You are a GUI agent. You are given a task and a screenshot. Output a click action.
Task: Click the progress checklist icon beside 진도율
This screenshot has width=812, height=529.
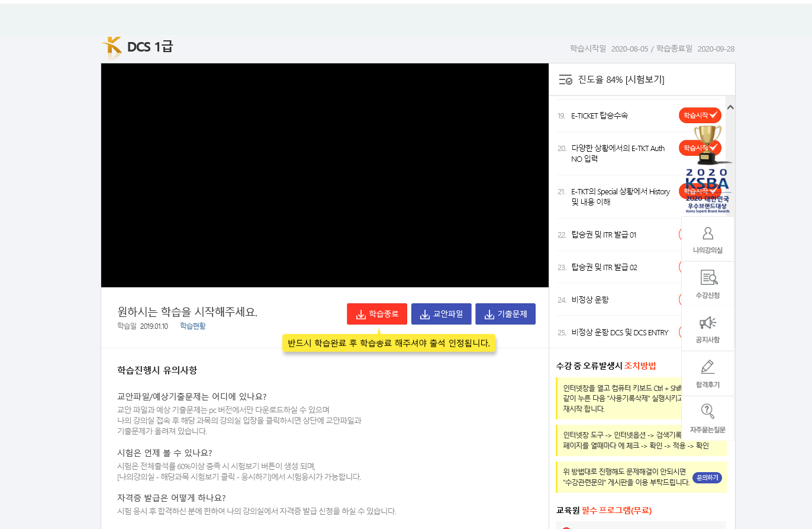click(565, 80)
